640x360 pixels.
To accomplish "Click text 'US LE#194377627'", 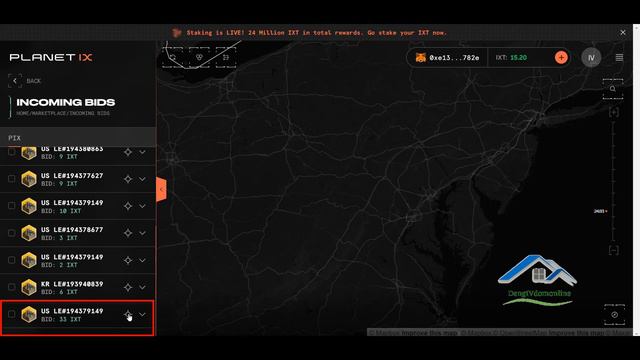I will (72, 176).
